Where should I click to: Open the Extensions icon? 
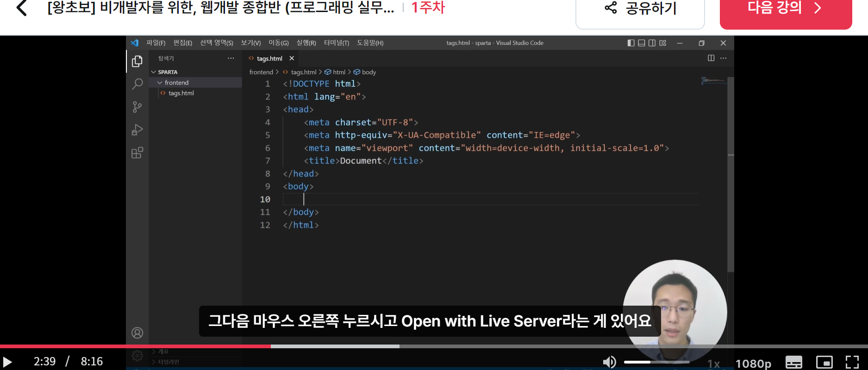click(137, 153)
